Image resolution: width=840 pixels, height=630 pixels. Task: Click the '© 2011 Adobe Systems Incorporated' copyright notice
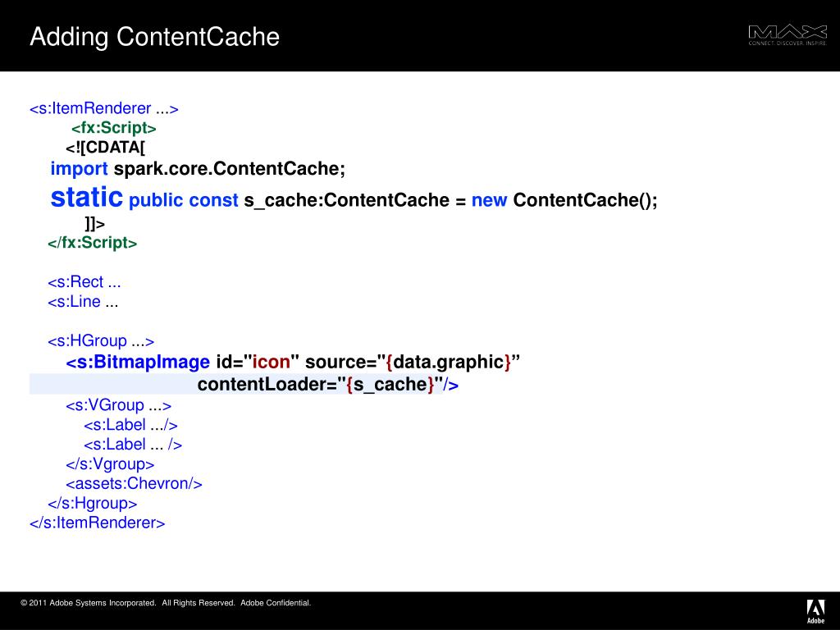(166, 603)
